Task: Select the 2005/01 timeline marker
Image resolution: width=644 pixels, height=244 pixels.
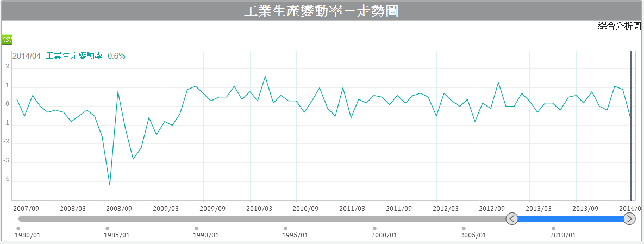Action: point(464,228)
